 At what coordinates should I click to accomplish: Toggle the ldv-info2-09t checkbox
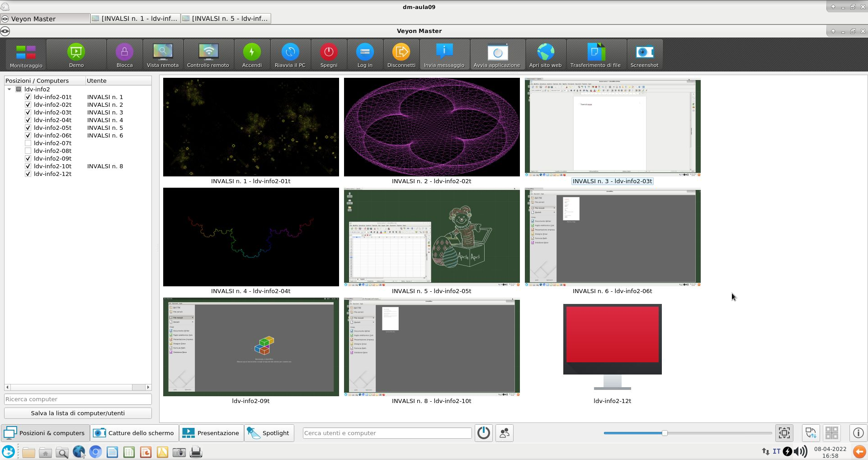[x=28, y=158]
